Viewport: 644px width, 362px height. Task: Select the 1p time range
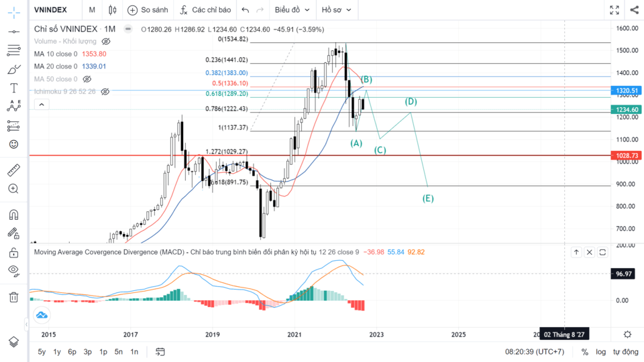103,352
